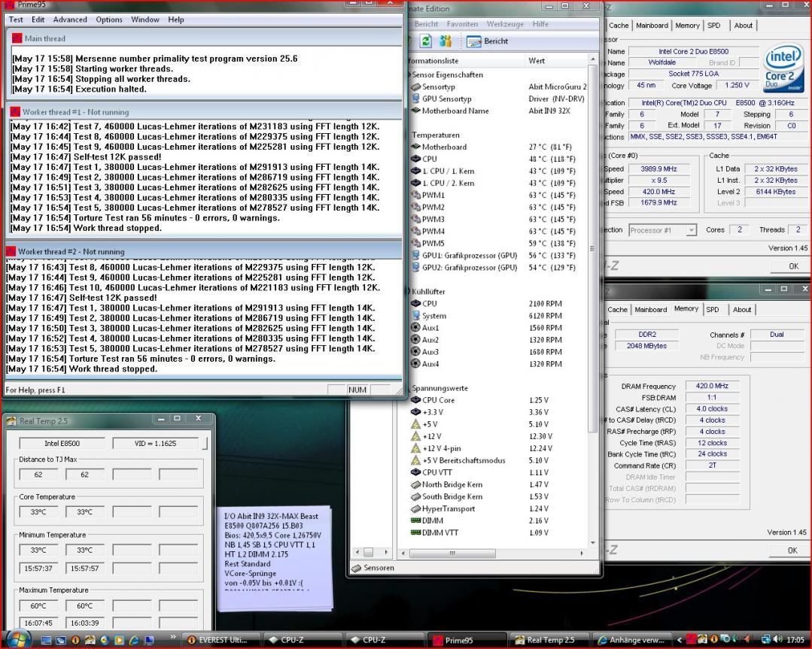Click the Wert column header in EVEREST
This screenshot has height=649, width=812.
[x=555, y=61]
